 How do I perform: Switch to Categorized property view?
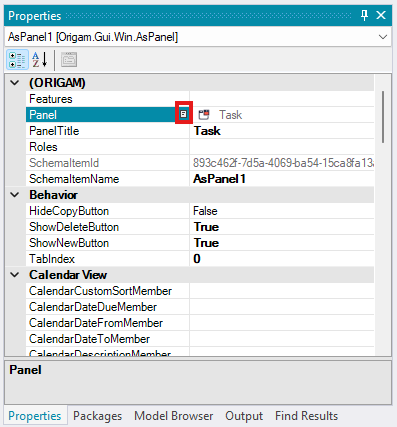pos(17,60)
